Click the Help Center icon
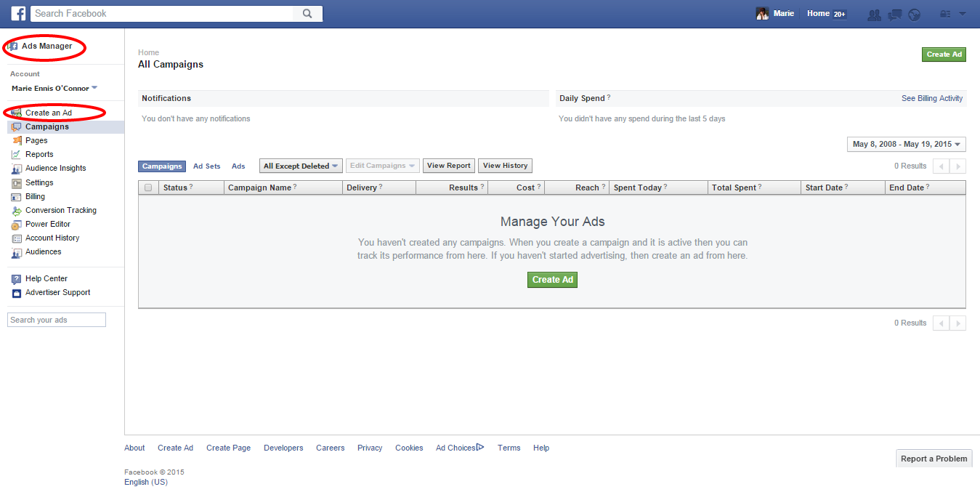The image size is (980, 500). pyautogui.click(x=17, y=278)
